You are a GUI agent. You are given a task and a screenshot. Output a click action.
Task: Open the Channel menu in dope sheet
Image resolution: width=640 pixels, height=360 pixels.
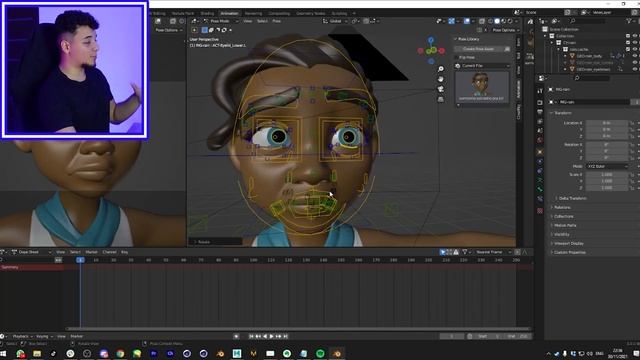[109, 252]
